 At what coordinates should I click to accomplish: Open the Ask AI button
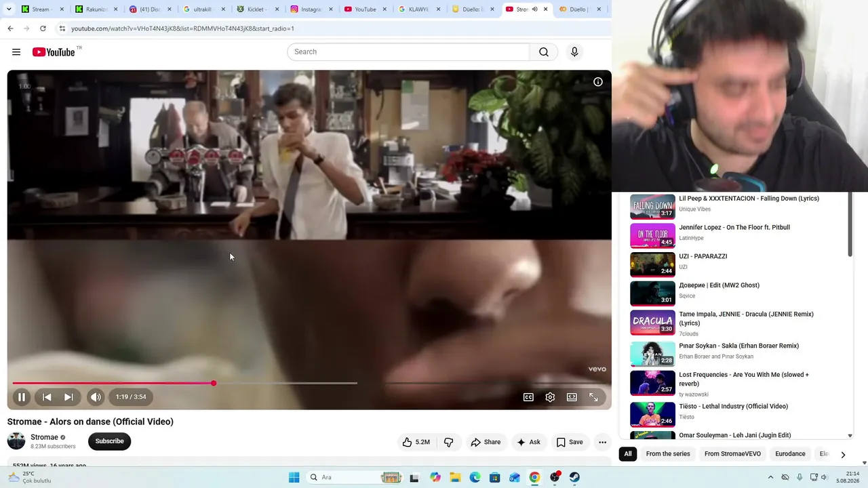(x=528, y=442)
